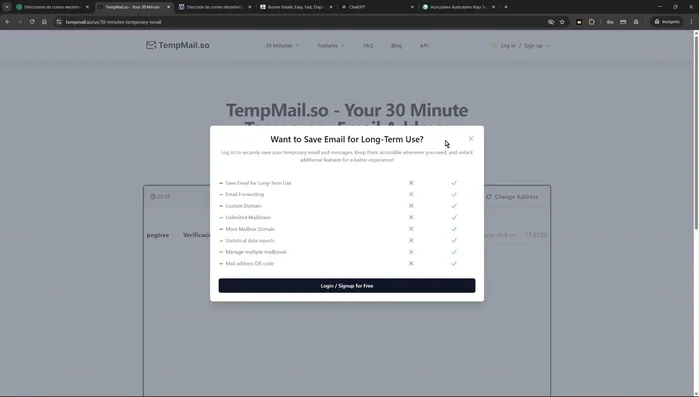
Task: Click the browser forward arrow
Action: [x=20, y=21]
